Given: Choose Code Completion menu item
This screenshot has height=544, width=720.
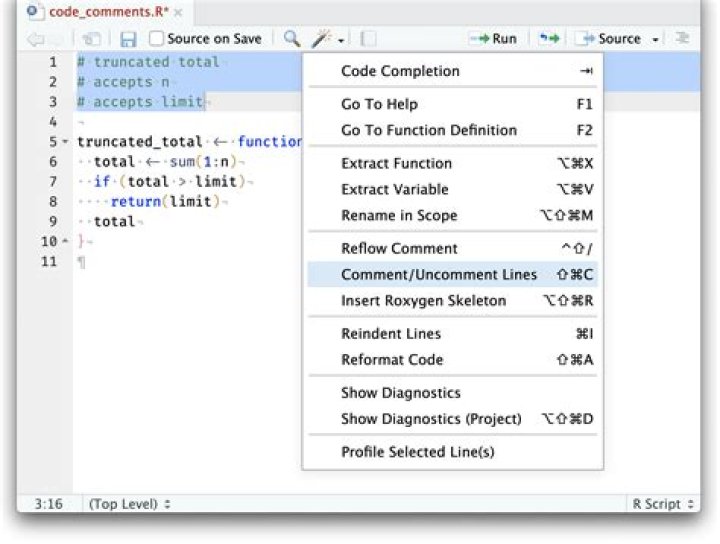Looking at the screenshot, I should coord(452,71).
